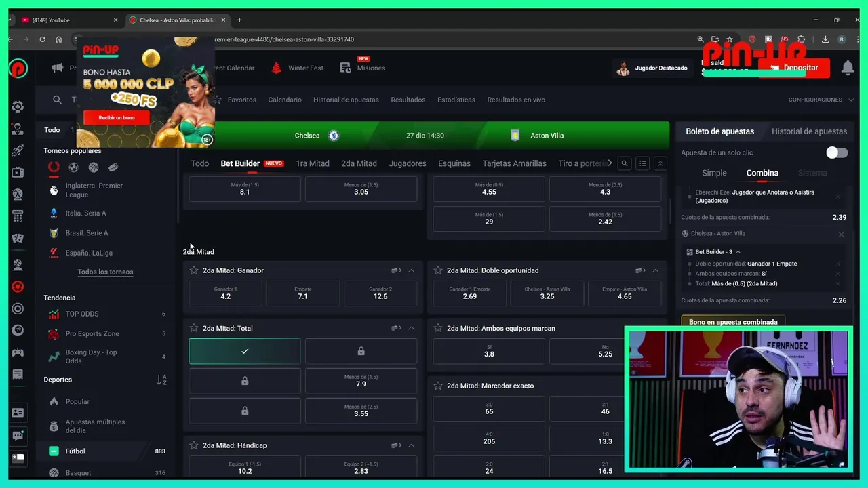Image resolution: width=868 pixels, height=488 pixels.
Task: Click the Ganador 1 odds 4.2 button
Action: (x=226, y=293)
